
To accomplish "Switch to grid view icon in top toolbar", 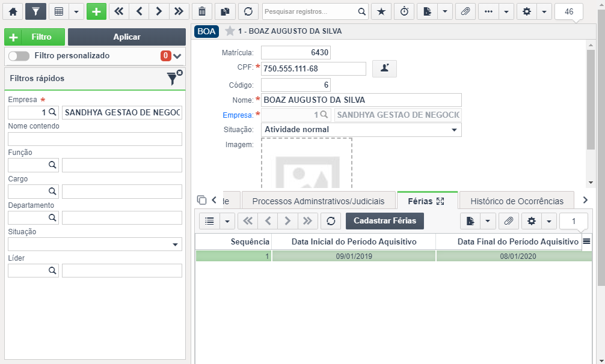I will click(x=59, y=11).
